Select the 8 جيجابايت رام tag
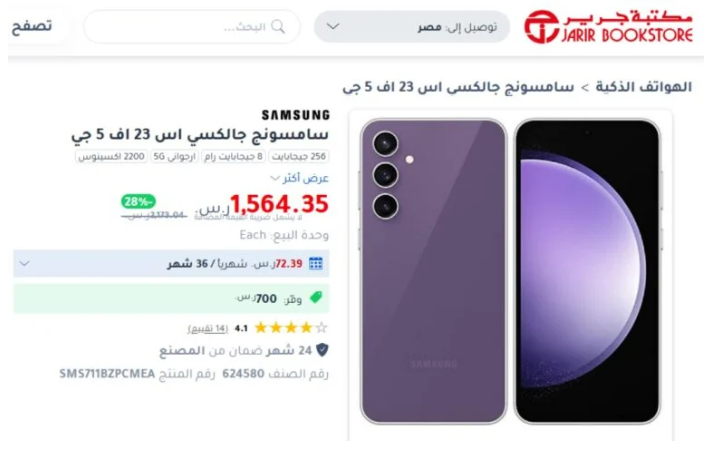Screen dimensions: 713x465 pos(233,156)
